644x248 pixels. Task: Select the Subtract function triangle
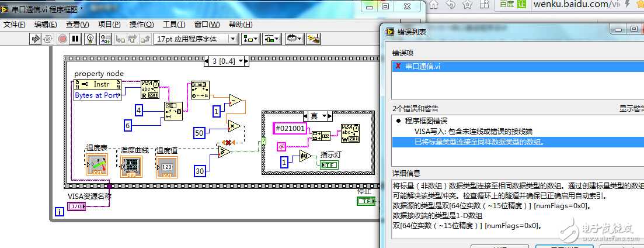[235, 101]
